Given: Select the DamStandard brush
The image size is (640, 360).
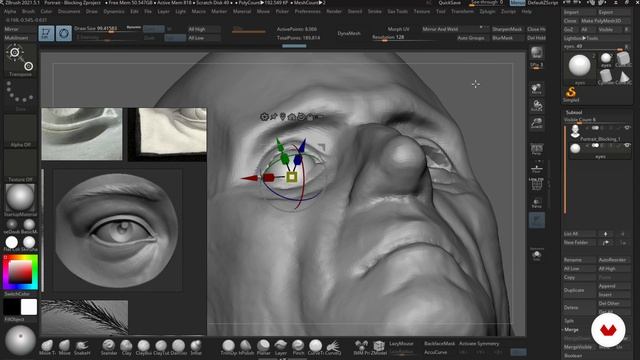Looking at the screenshot, I should coord(179,348).
